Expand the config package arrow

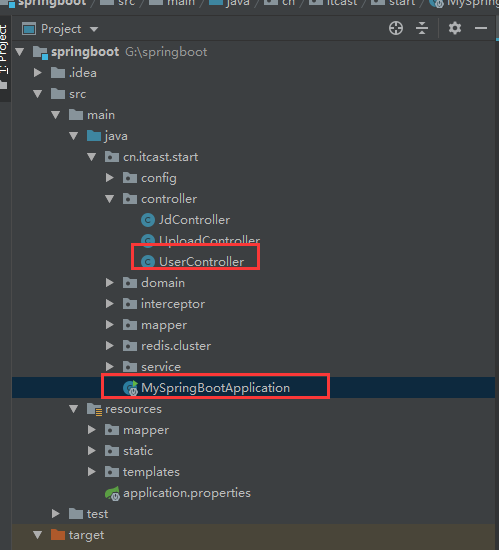click(x=110, y=178)
